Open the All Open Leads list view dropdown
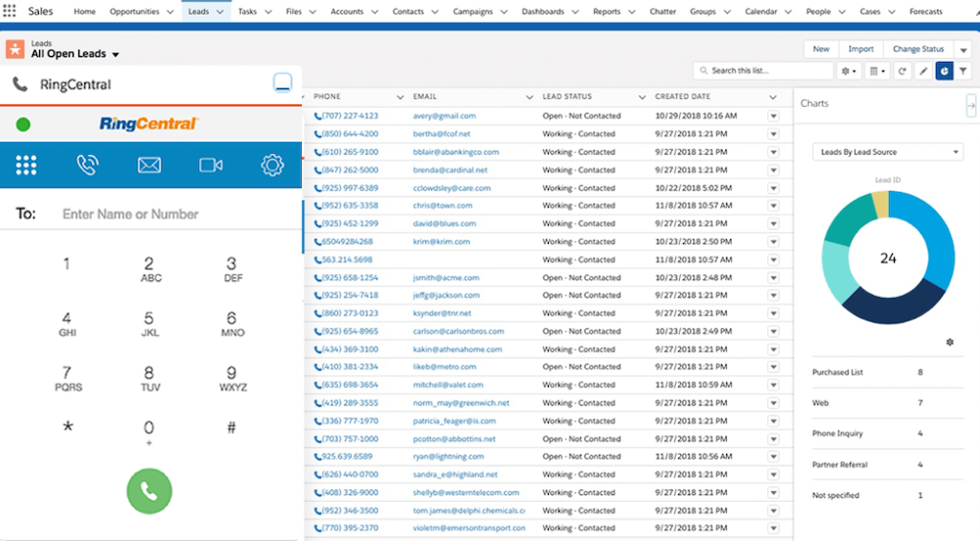980x541 pixels. [115, 54]
